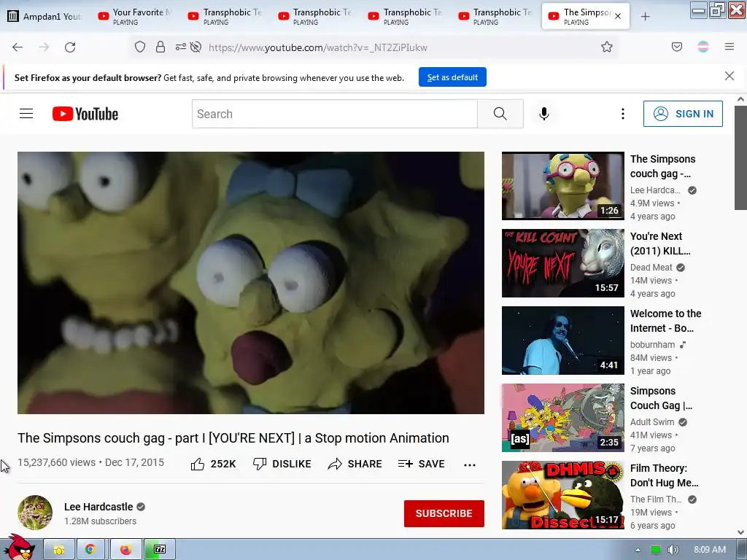Start voice search with the microphone icon
This screenshot has height=560, width=747.
click(544, 114)
